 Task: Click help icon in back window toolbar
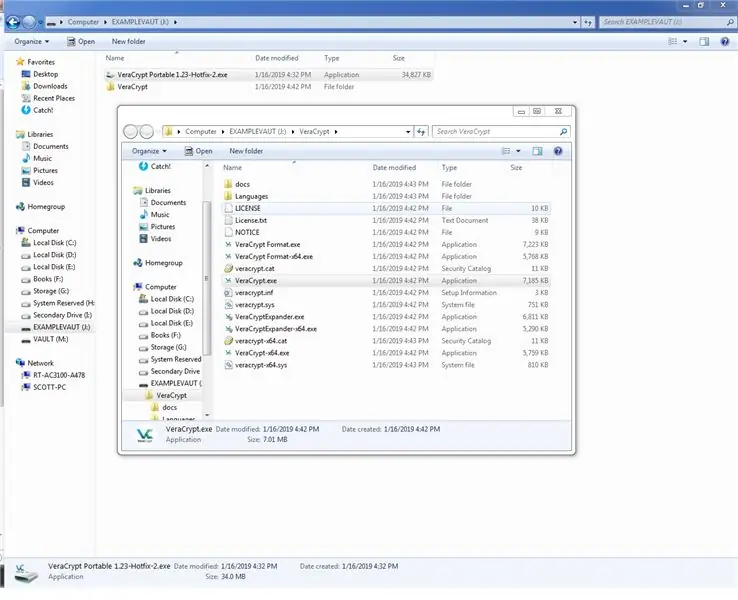(x=725, y=41)
